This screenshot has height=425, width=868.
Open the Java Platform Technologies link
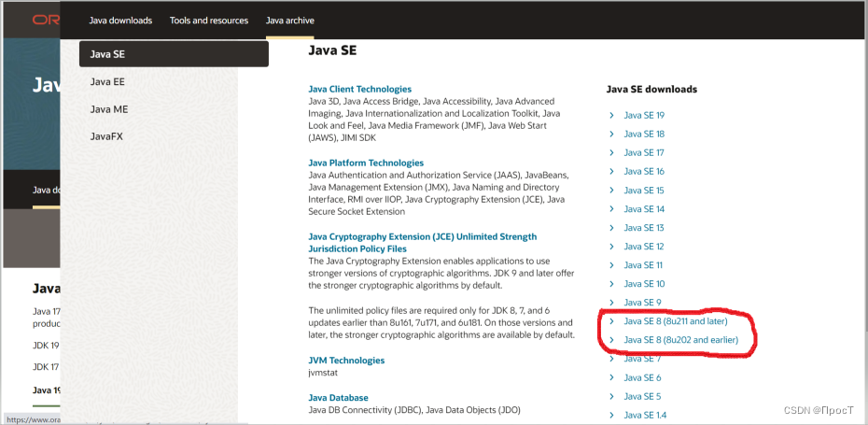click(x=366, y=163)
